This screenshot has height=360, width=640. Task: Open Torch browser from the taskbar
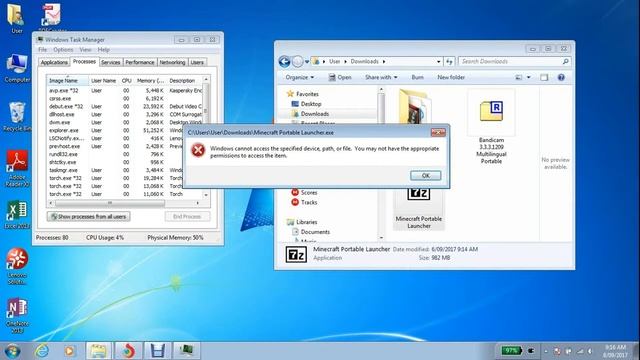[128, 351]
